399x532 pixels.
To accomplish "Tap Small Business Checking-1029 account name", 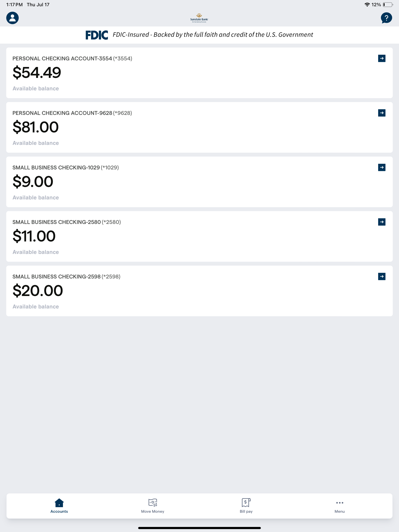I will coord(56,167).
